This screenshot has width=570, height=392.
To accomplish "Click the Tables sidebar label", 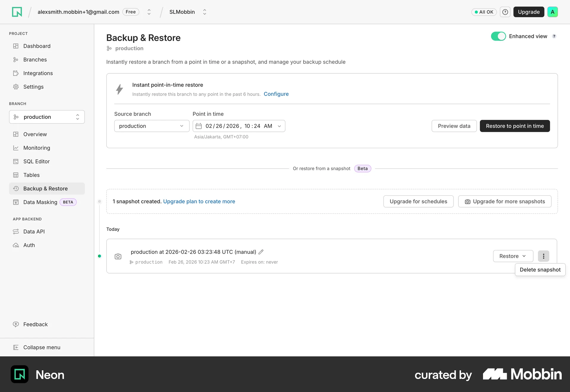I will pos(31,175).
